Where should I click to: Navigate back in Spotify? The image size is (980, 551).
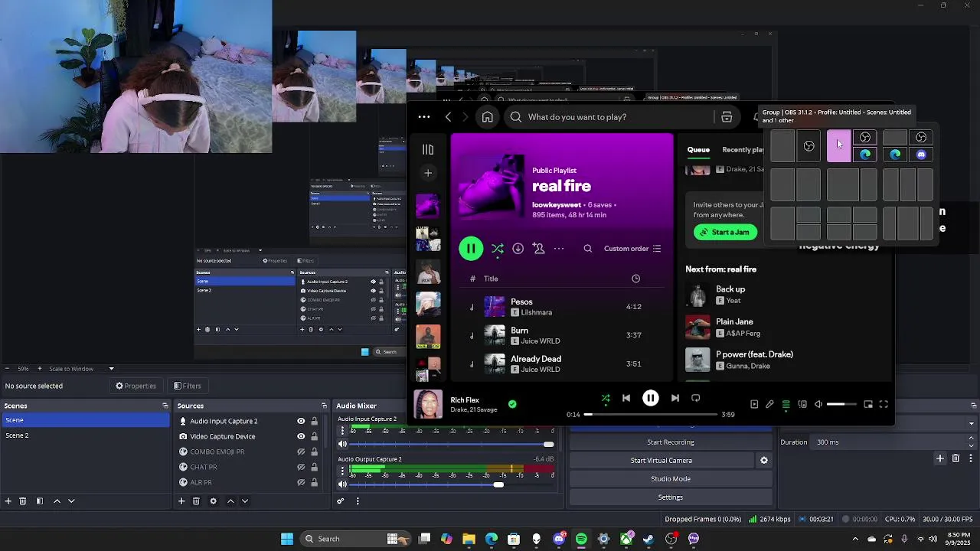(449, 117)
